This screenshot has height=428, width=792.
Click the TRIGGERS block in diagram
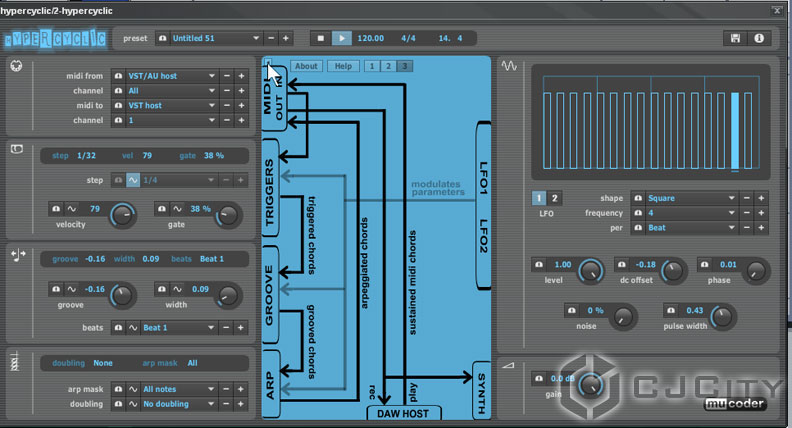click(271, 188)
